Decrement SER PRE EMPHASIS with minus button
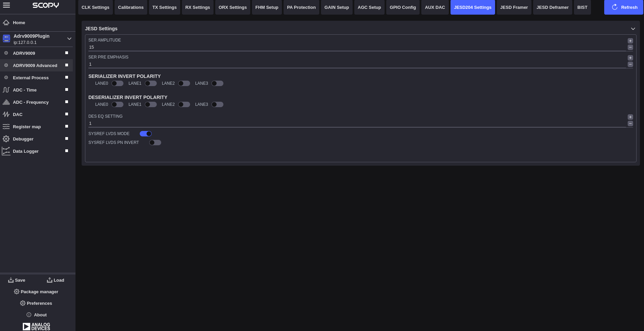 click(x=630, y=64)
